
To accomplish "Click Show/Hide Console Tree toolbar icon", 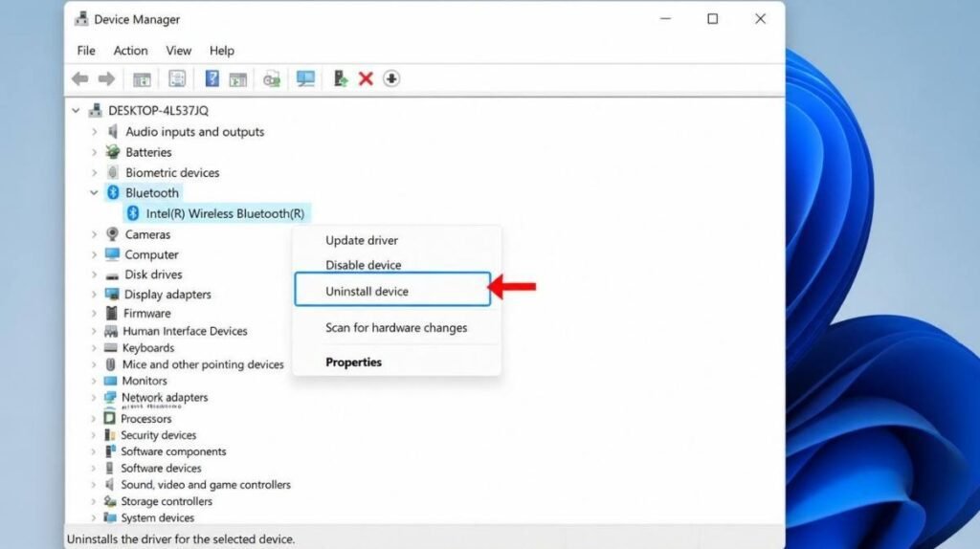I will tap(142, 78).
